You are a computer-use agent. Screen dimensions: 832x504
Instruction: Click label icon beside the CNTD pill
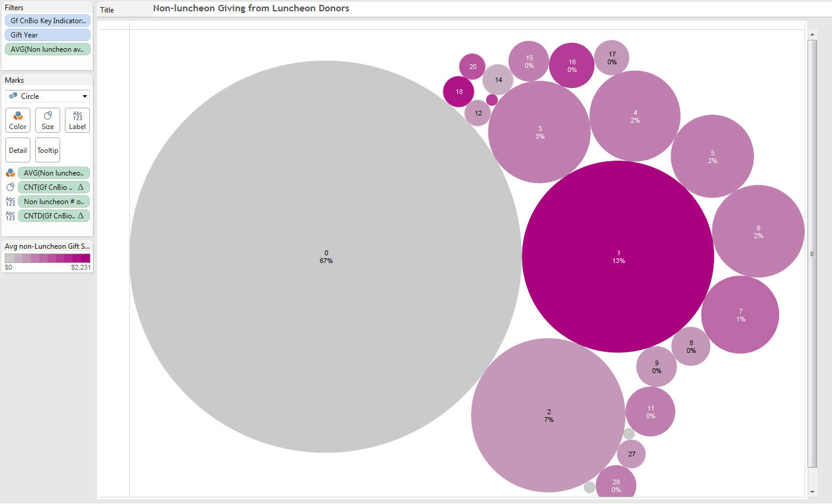[x=10, y=216]
